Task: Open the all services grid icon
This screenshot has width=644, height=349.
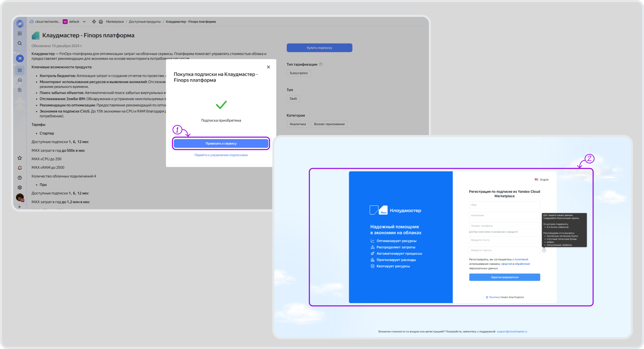Action: point(20,33)
